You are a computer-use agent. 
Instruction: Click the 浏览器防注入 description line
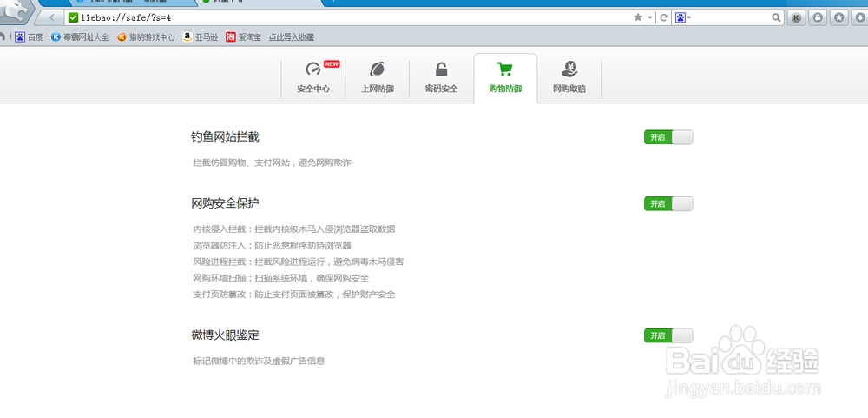click(x=272, y=245)
